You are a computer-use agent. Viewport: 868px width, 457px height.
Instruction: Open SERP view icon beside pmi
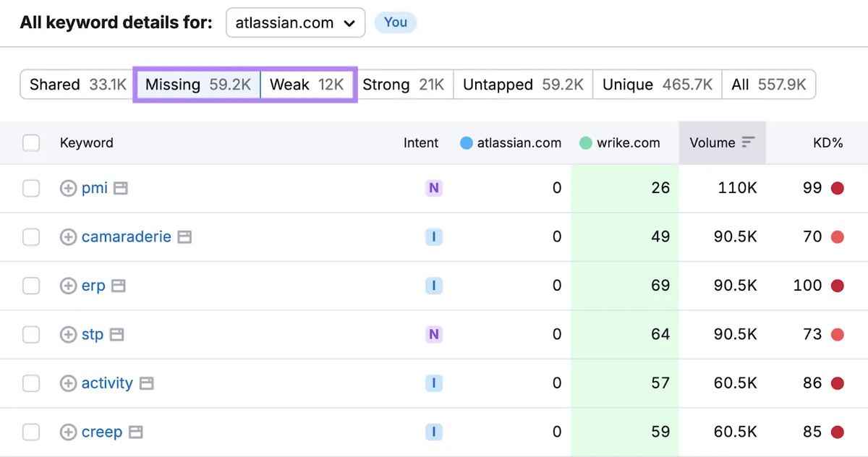click(121, 189)
